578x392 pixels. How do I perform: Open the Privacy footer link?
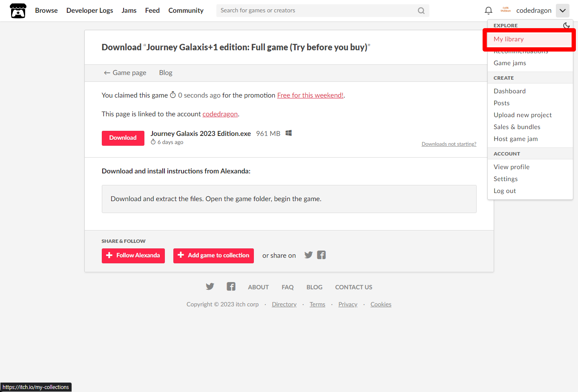(x=348, y=304)
